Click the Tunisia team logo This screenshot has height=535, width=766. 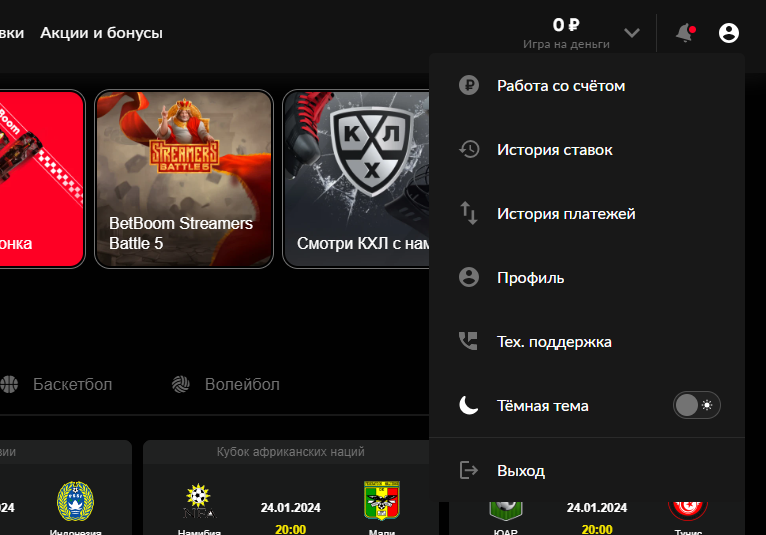(688, 511)
